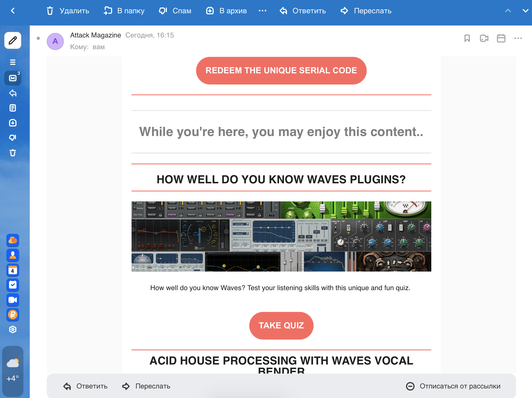
Task: Click the Waves plugins collage image
Action: (281, 236)
